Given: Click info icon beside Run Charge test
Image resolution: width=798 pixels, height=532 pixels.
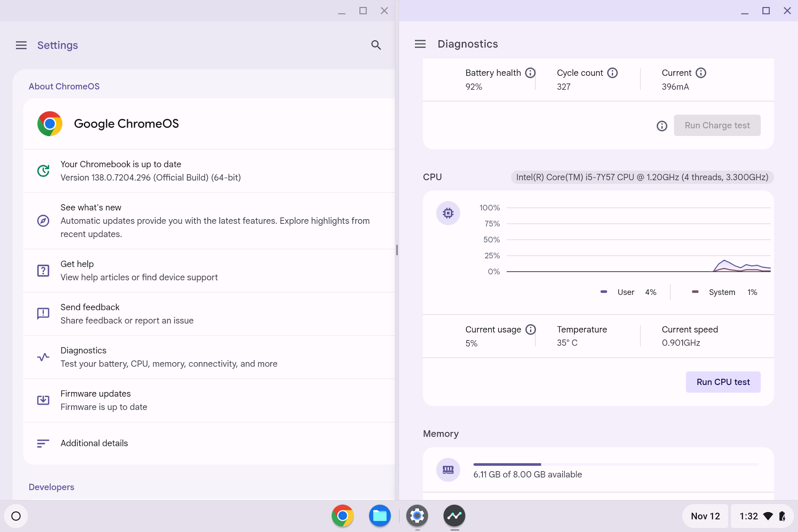Looking at the screenshot, I should (x=662, y=126).
